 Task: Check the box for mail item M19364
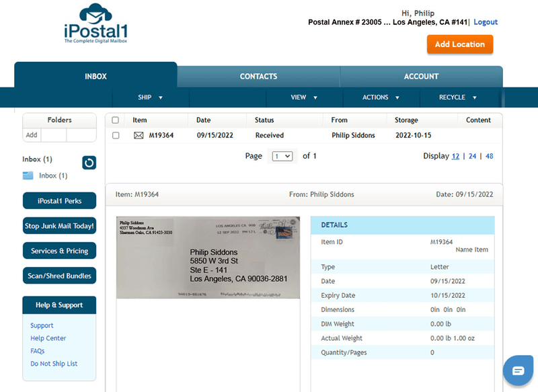116,136
